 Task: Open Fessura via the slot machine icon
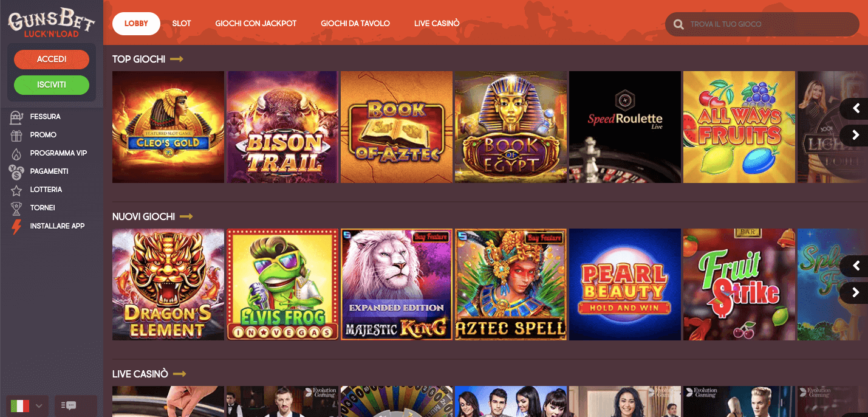(16, 117)
